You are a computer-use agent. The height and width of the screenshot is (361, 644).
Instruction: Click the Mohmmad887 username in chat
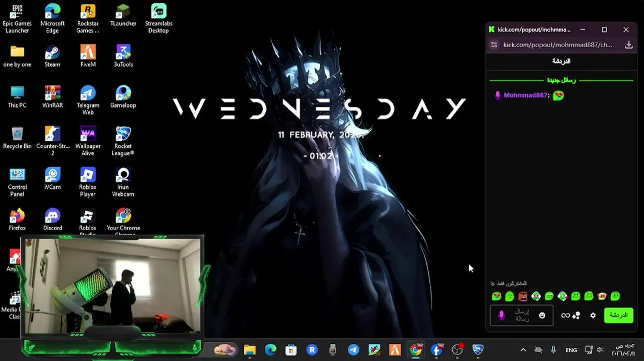[526, 95]
